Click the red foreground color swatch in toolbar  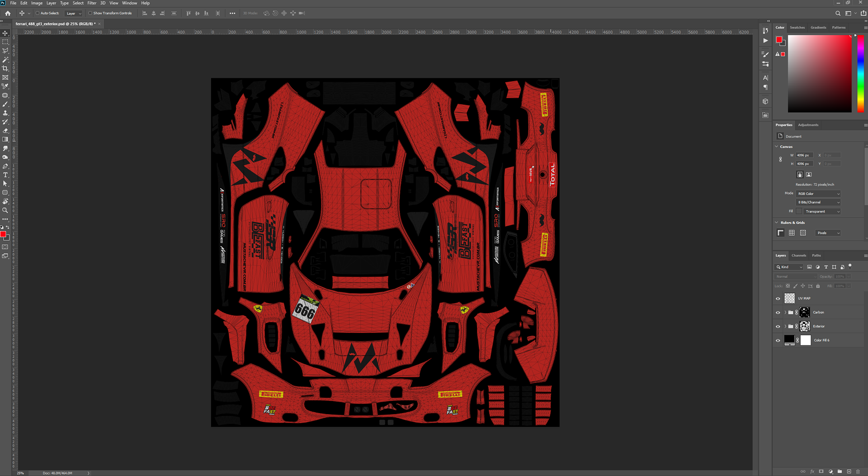[3, 234]
